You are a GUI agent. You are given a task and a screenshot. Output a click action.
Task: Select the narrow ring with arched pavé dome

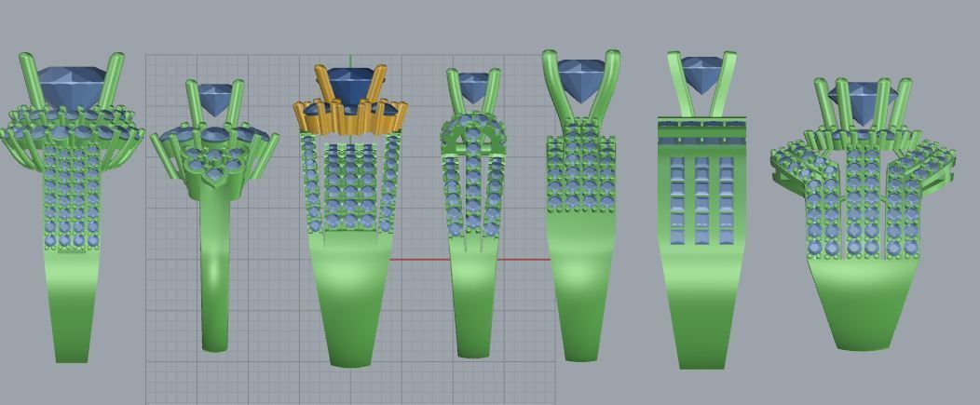coord(473,212)
